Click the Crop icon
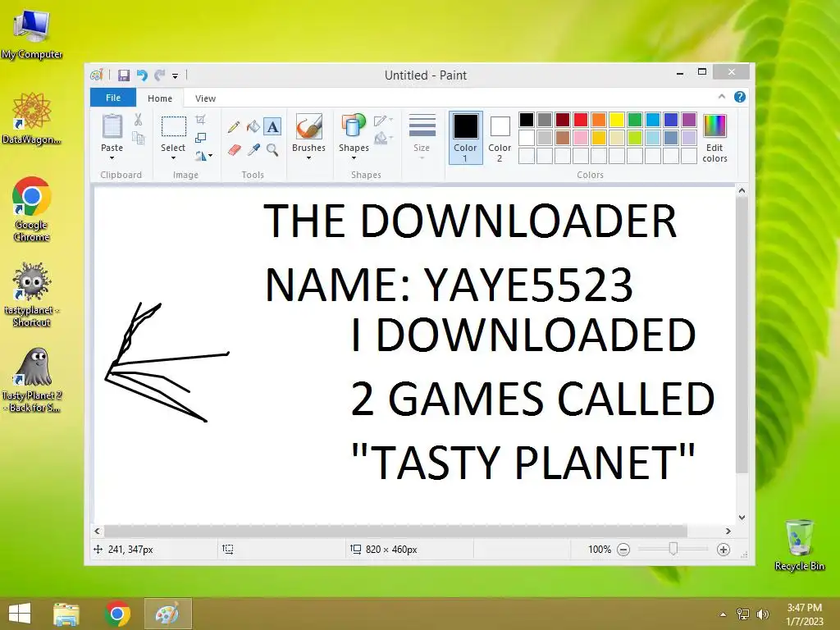The height and width of the screenshot is (630, 840). point(200,120)
